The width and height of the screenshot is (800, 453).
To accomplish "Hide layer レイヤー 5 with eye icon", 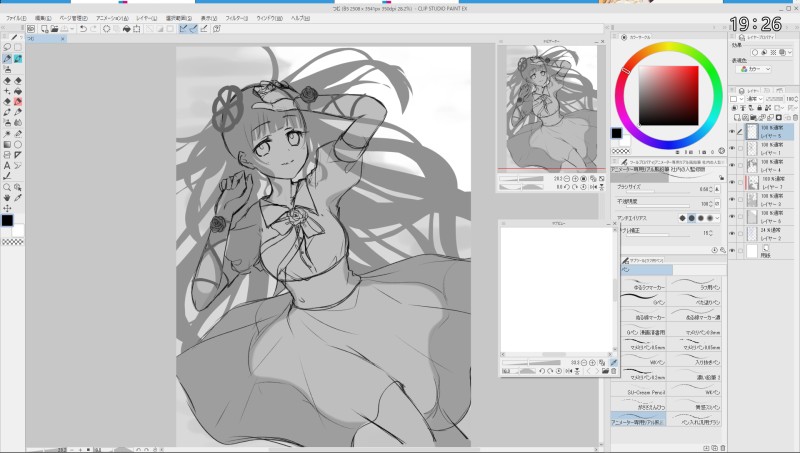I will coord(732,132).
